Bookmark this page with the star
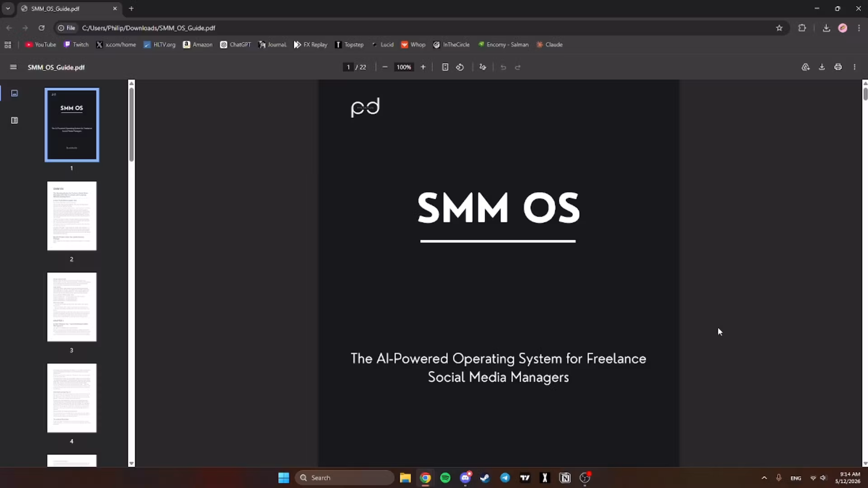 pyautogui.click(x=779, y=28)
